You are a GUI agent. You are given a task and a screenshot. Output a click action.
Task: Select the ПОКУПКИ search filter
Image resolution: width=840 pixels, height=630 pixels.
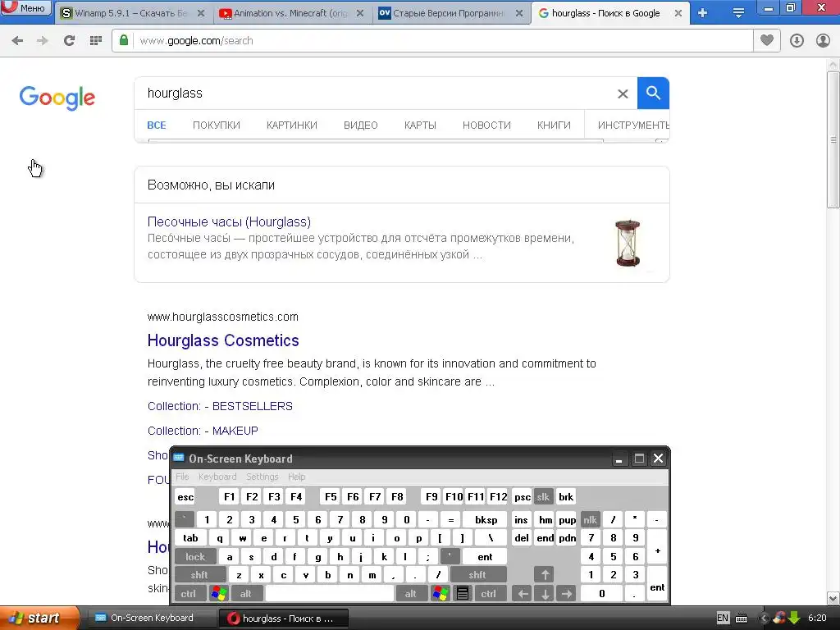pyautogui.click(x=217, y=126)
